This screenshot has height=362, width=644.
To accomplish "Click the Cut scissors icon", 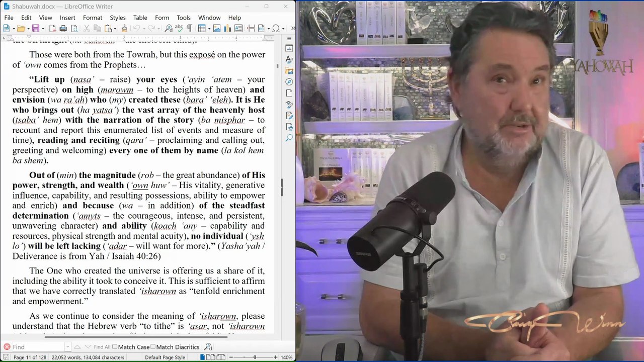I will [x=87, y=29].
